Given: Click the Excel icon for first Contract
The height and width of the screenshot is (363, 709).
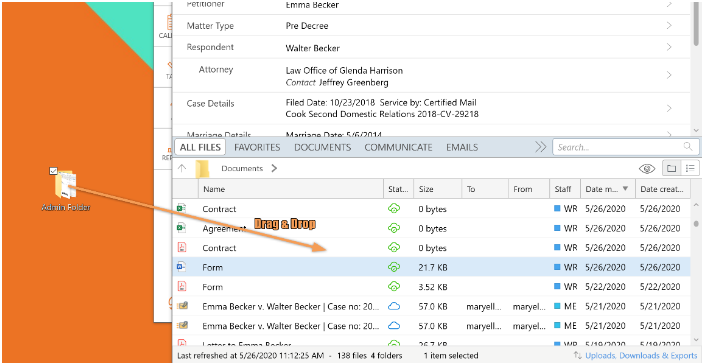Looking at the screenshot, I should (181, 208).
